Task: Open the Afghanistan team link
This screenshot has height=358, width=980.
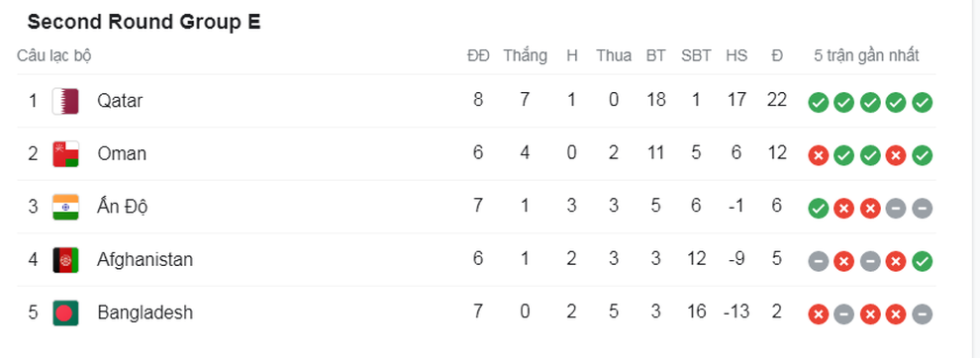Action: [145, 259]
